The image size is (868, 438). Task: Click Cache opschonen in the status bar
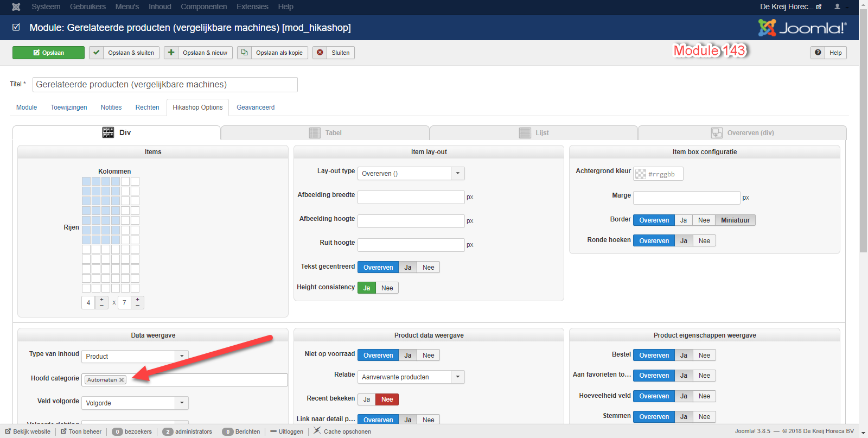342,431
